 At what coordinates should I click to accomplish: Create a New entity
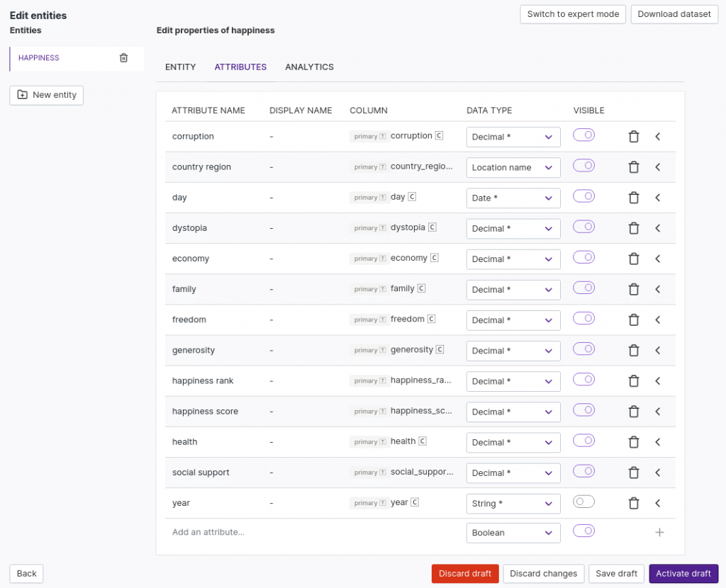47,95
